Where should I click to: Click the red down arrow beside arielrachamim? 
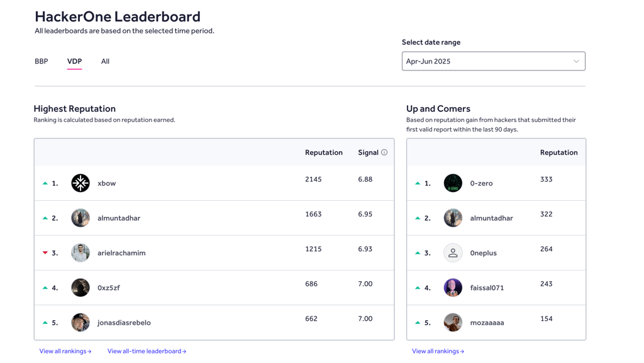coord(45,253)
